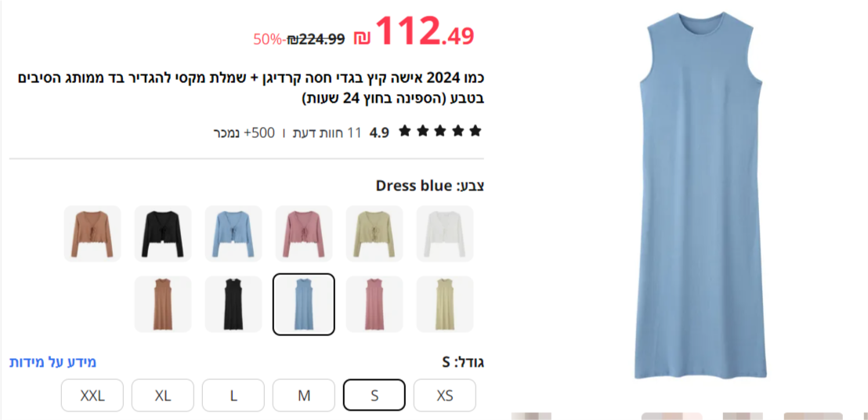Click the selected size S button

tap(374, 395)
